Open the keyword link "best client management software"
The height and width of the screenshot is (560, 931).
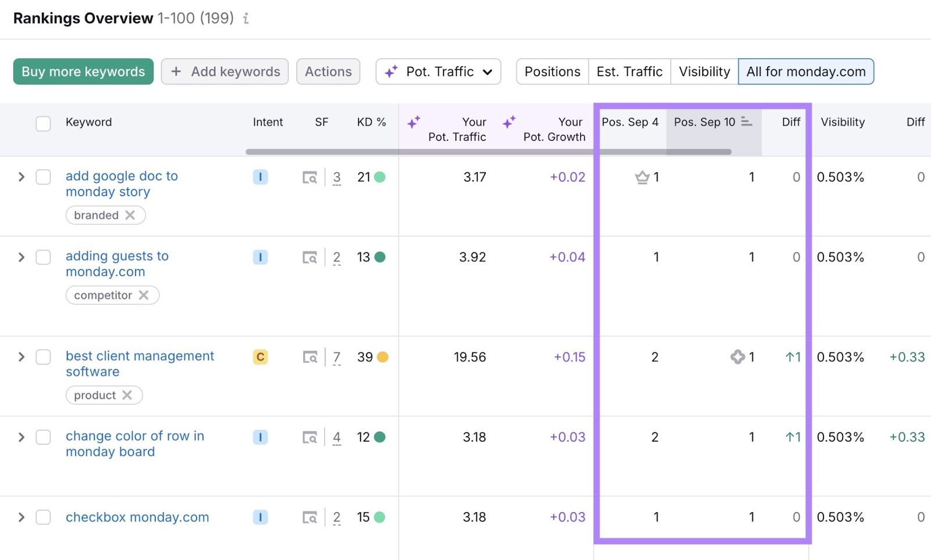pos(140,363)
